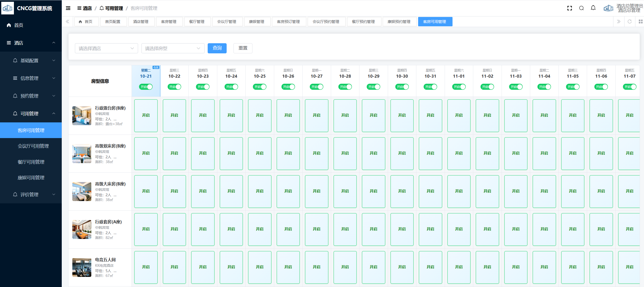This screenshot has width=644, height=287.
Task: Disable the 11-03 date switch
Action: point(516,87)
